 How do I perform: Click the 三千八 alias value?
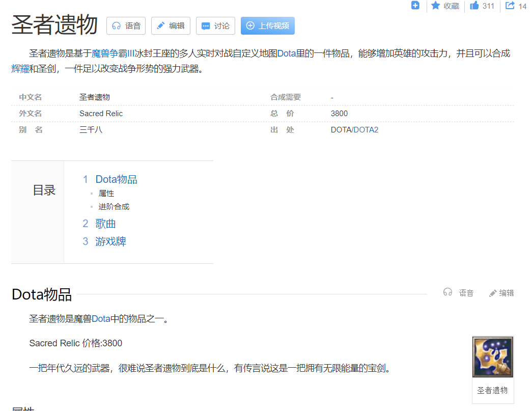(x=91, y=130)
